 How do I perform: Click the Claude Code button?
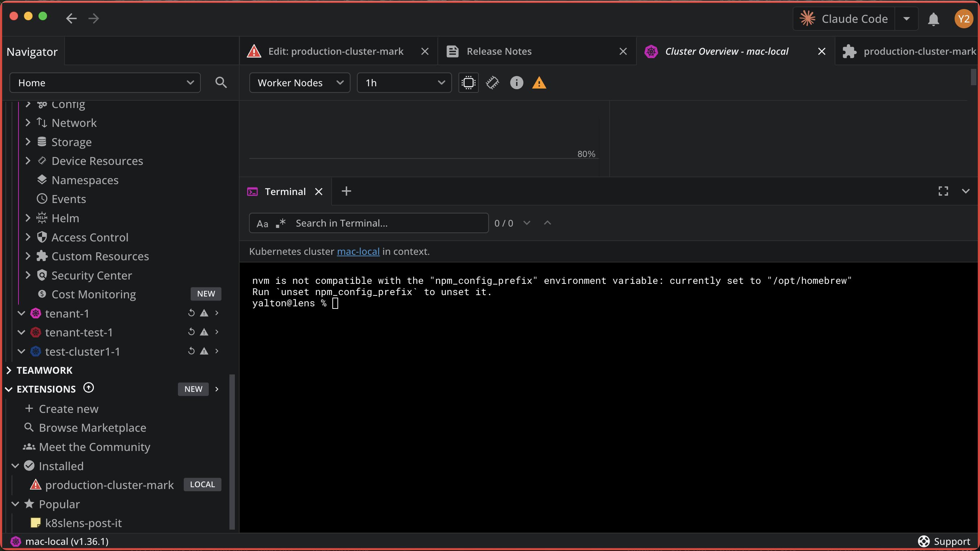click(x=844, y=18)
